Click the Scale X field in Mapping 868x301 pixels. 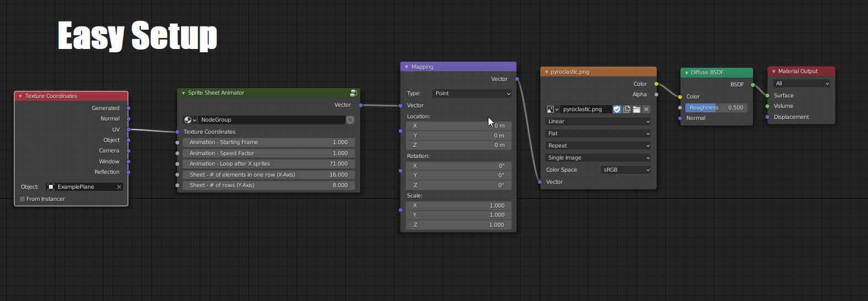click(x=459, y=206)
